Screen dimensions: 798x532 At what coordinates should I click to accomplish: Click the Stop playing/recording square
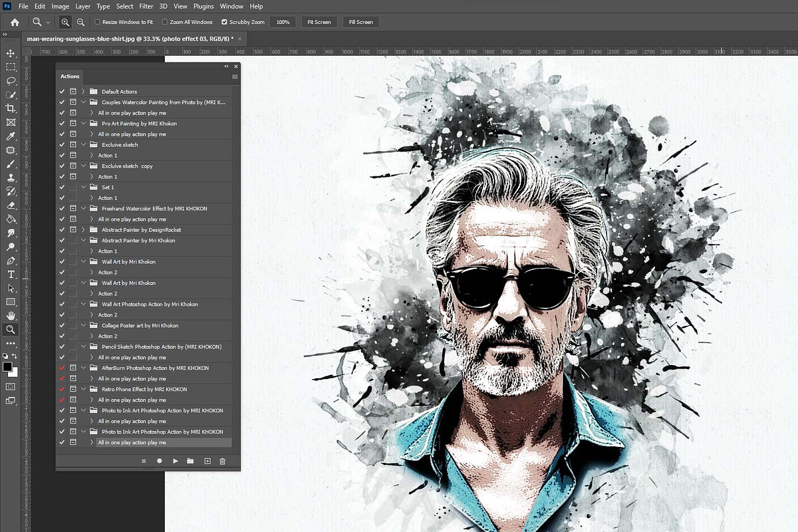pos(144,461)
